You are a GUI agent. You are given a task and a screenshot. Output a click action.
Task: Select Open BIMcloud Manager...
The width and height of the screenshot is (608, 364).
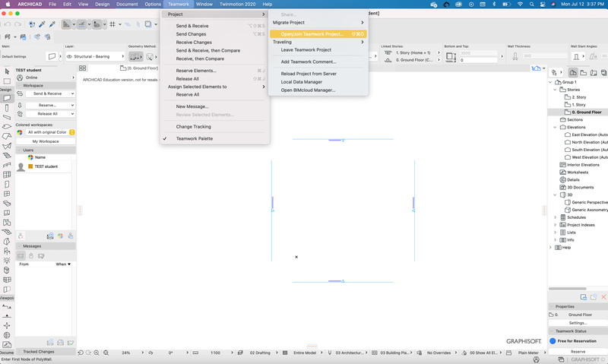318,90
